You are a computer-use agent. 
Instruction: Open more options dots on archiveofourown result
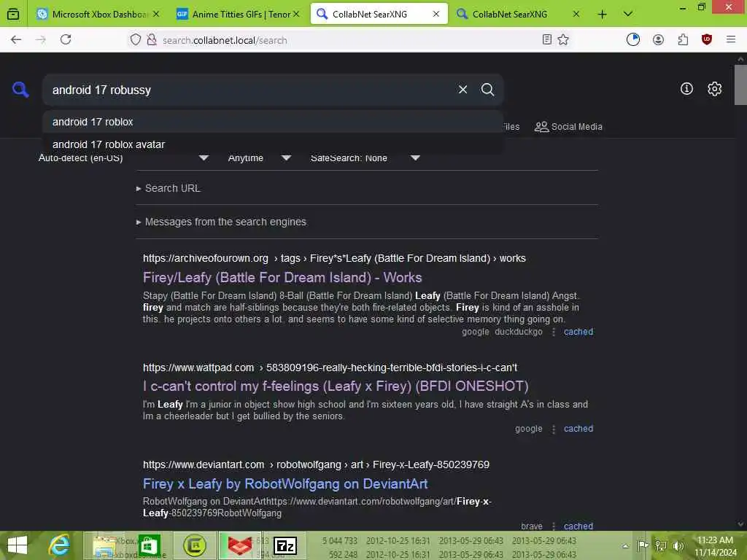pyautogui.click(x=554, y=332)
